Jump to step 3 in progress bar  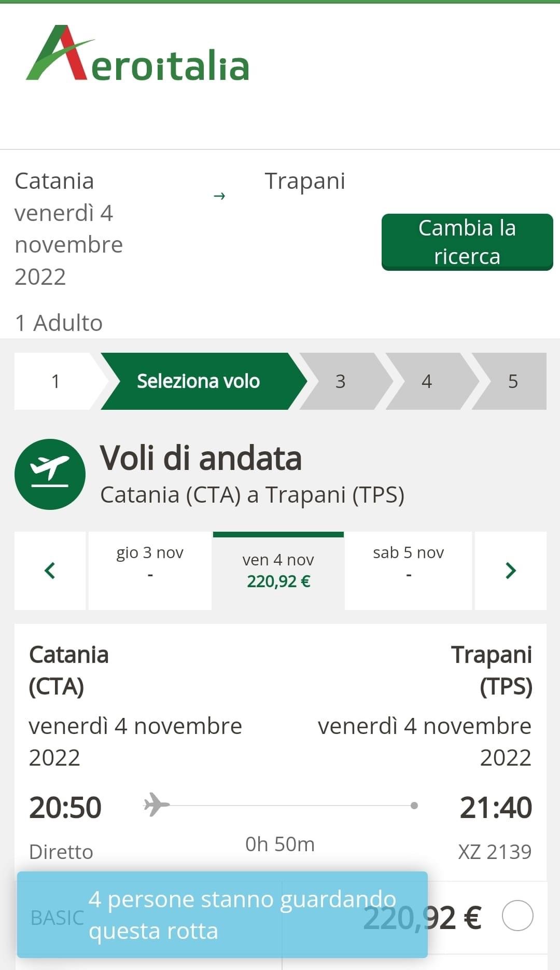click(x=340, y=381)
